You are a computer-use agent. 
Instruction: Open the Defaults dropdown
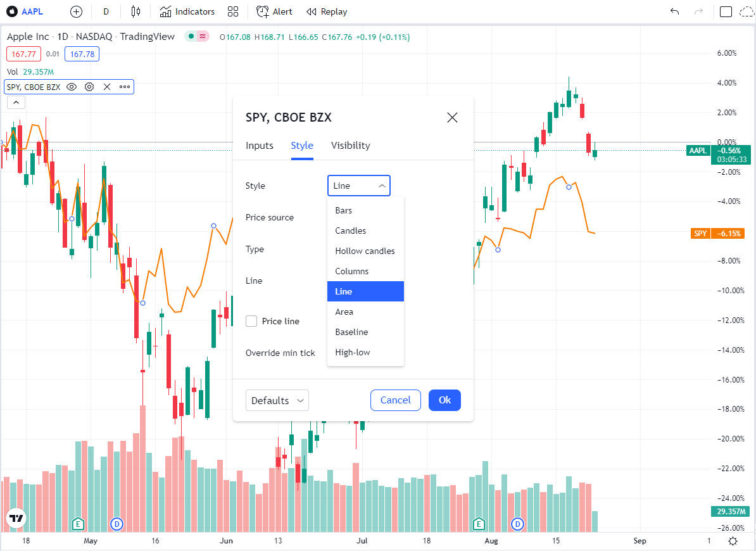(277, 400)
